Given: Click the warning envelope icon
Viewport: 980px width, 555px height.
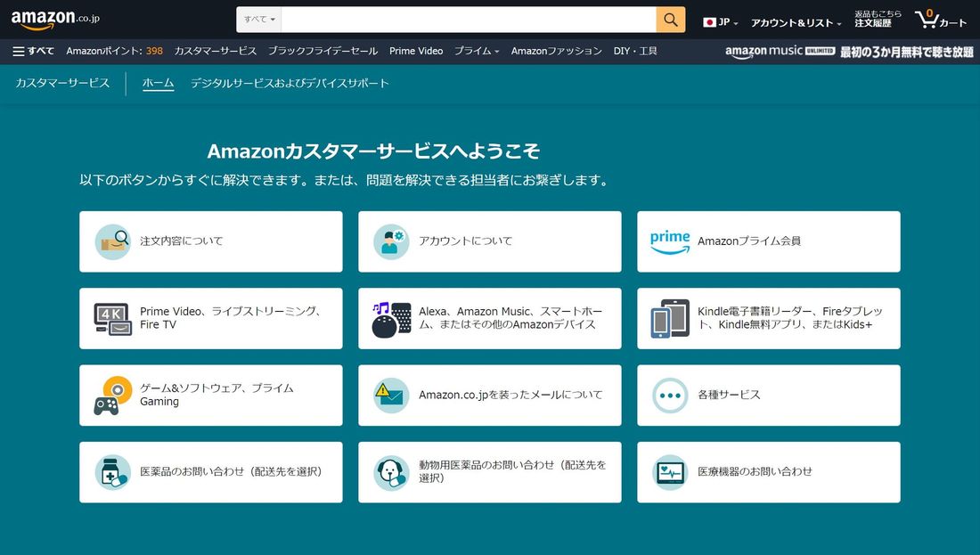Looking at the screenshot, I should [391, 396].
